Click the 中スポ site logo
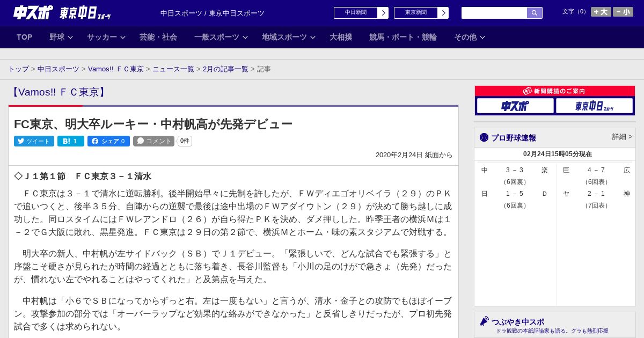Viewport: 644px width, 338px height. coord(33,12)
